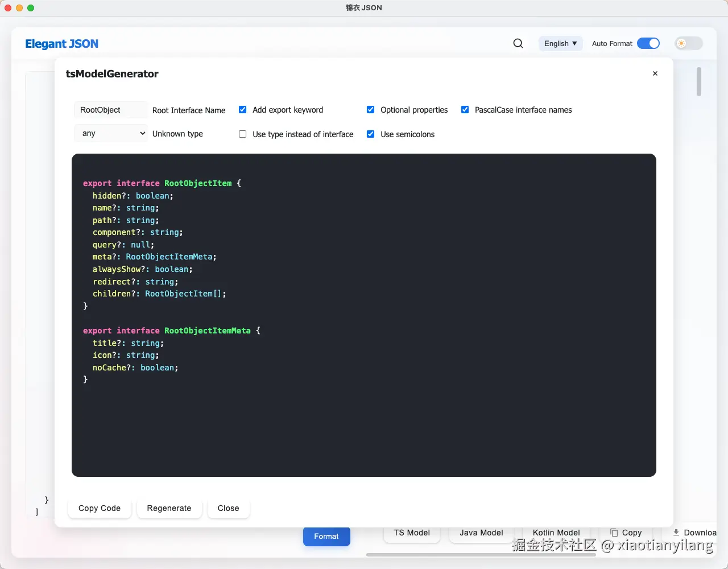This screenshot has height=569, width=728.
Task: Click 'component?: string;' code line
Action: click(138, 232)
